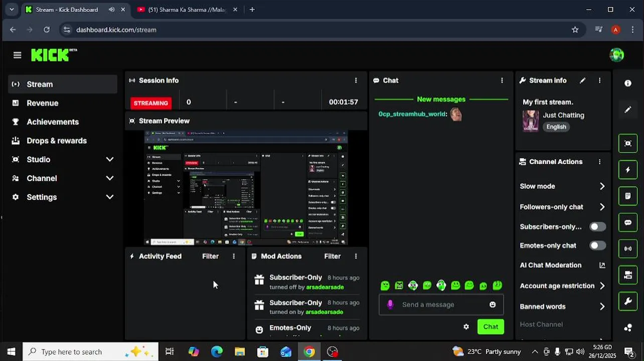
Task: Toggle Emotes-only chat switch
Action: tap(597, 246)
